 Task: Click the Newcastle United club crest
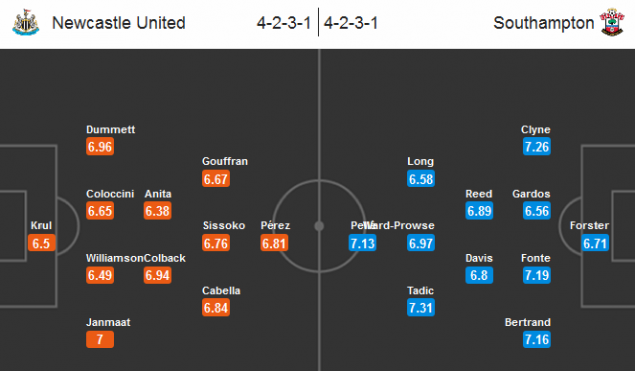[26, 22]
